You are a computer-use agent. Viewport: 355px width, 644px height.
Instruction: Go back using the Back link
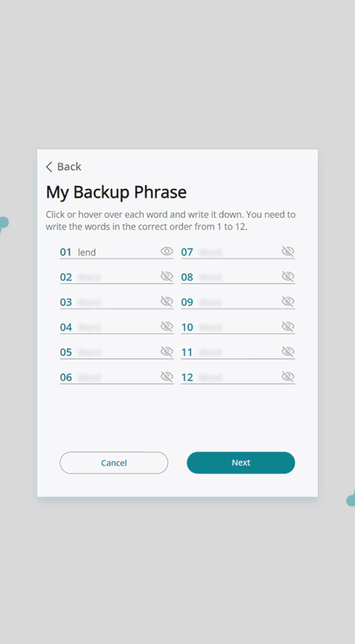(x=63, y=167)
